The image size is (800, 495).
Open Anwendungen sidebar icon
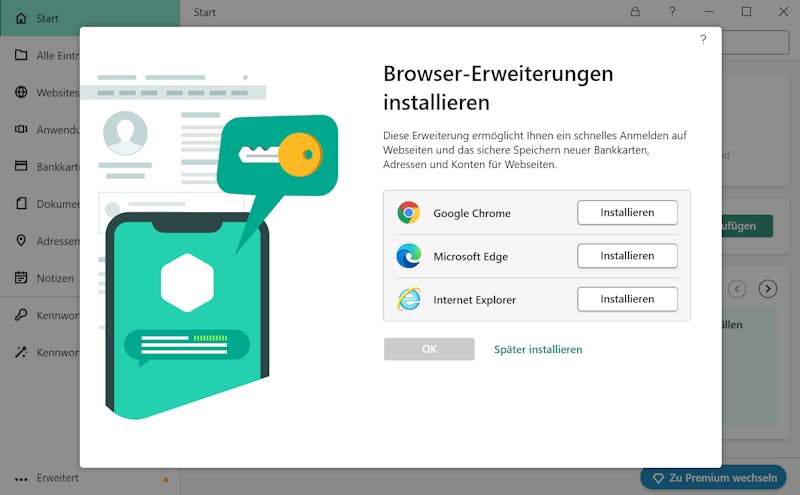tap(21, 129)
